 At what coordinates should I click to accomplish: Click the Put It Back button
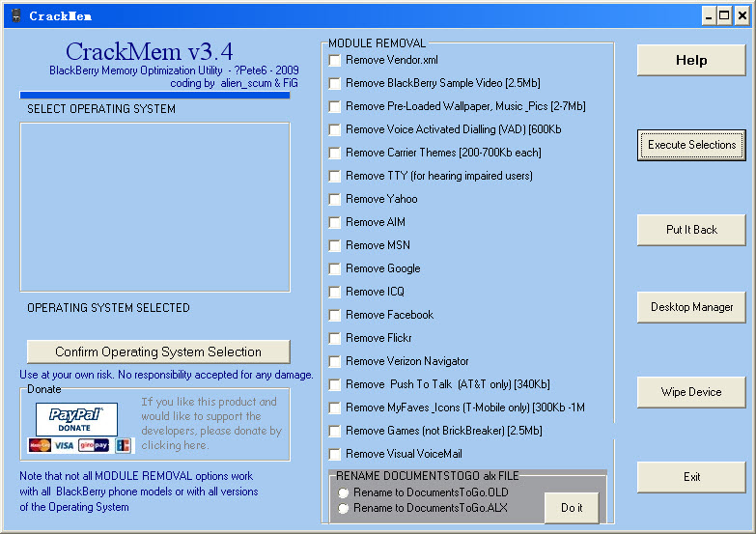click(691, 230)
